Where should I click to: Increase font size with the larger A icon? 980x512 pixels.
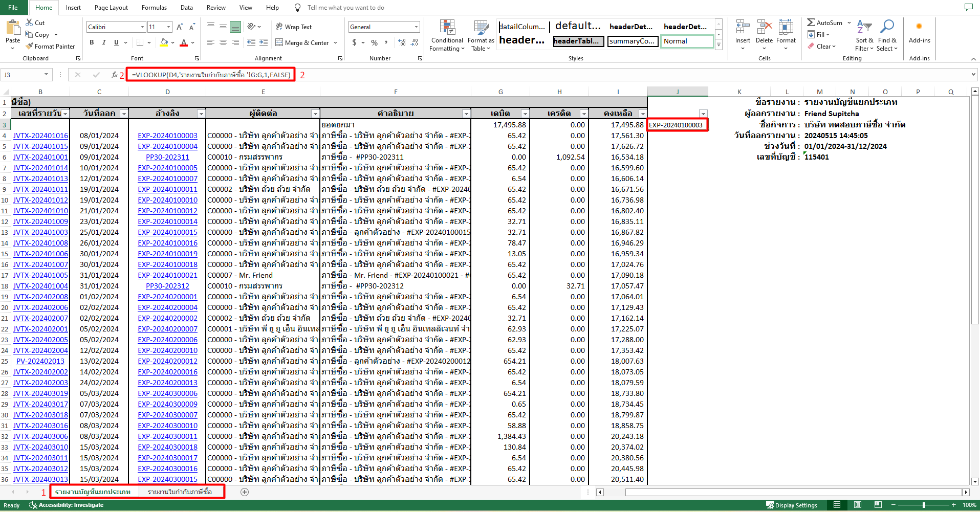click(x=180, y=27)
